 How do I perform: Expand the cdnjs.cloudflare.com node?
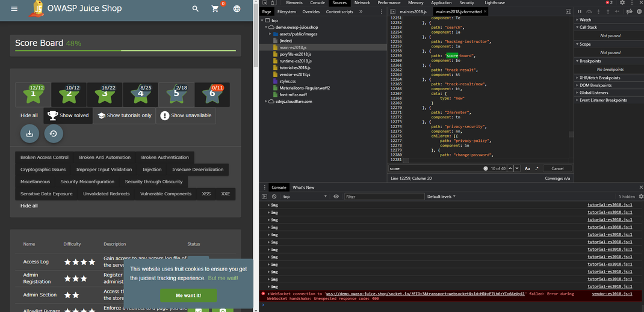point(266,101)
